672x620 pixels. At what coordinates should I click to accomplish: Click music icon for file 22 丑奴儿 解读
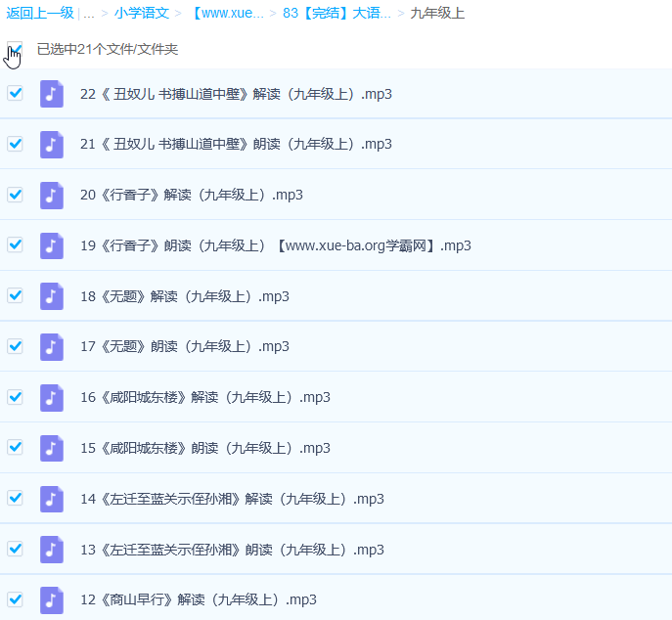pyautogui.click(x=52, y=94)
